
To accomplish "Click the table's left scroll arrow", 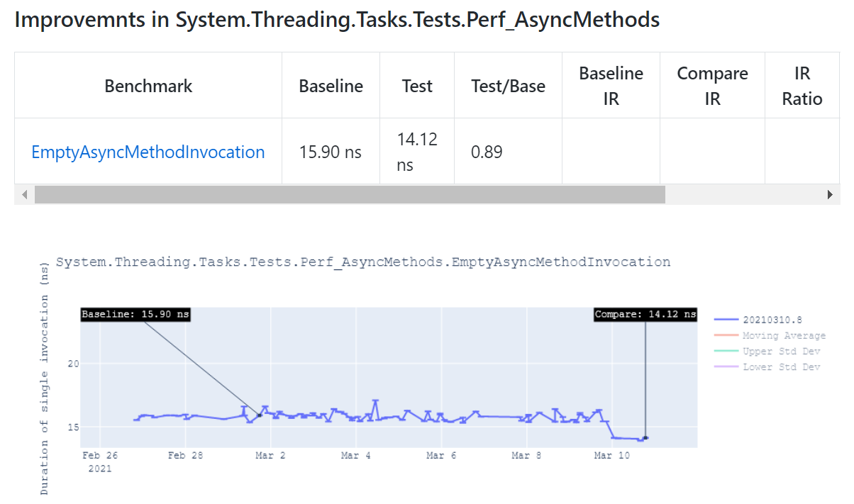I will tap(24, 195).
